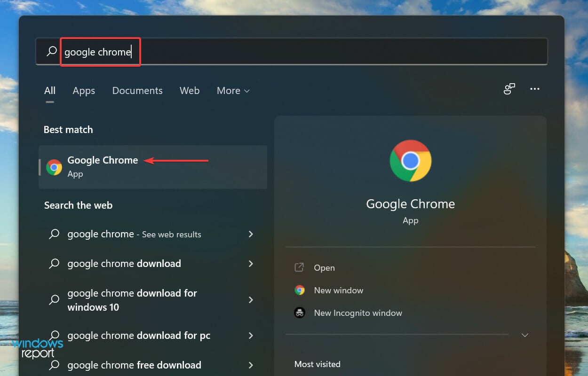This screenshot has width=588, height=376.
Task: Click the large Chrome logo in the preview pane
Action: click(410, 161)
